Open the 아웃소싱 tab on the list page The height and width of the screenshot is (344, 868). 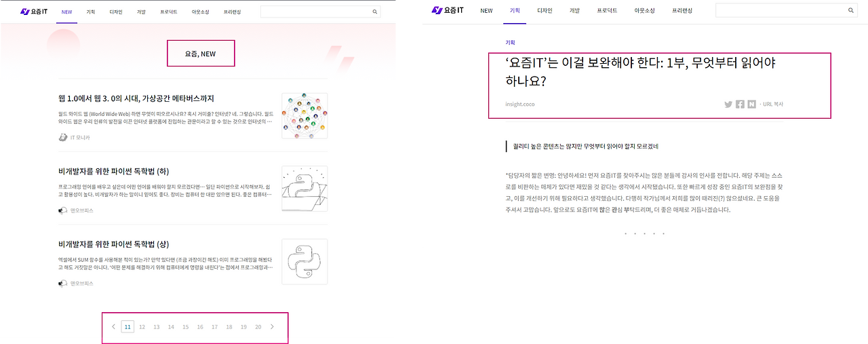(x=201, y=12)
